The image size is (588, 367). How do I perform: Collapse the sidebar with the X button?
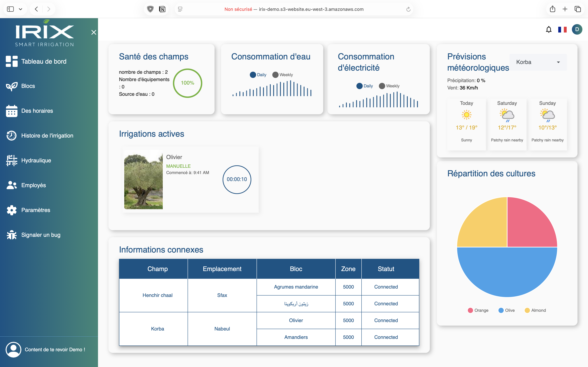(x=94, y=32)
